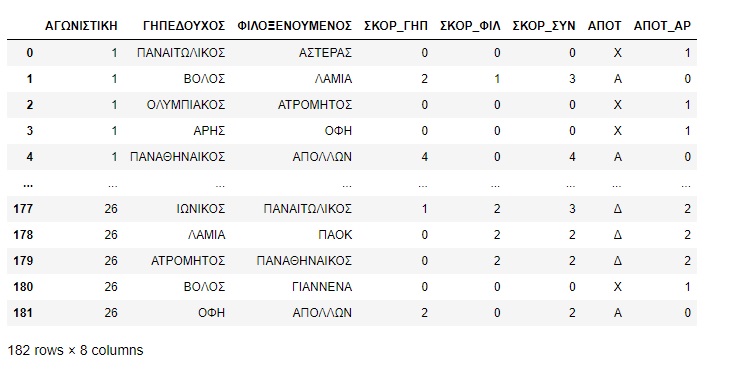Click the ΑΠΟΤ column header
This screenshot has width=733, height=370.
(x=604, y=26)
